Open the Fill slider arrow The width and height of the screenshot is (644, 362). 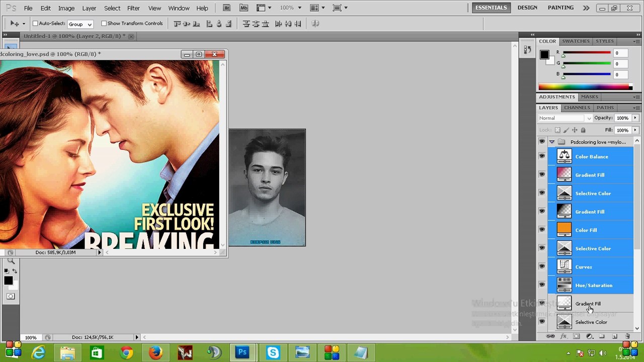pyautogui.click(x=635, y=130)
